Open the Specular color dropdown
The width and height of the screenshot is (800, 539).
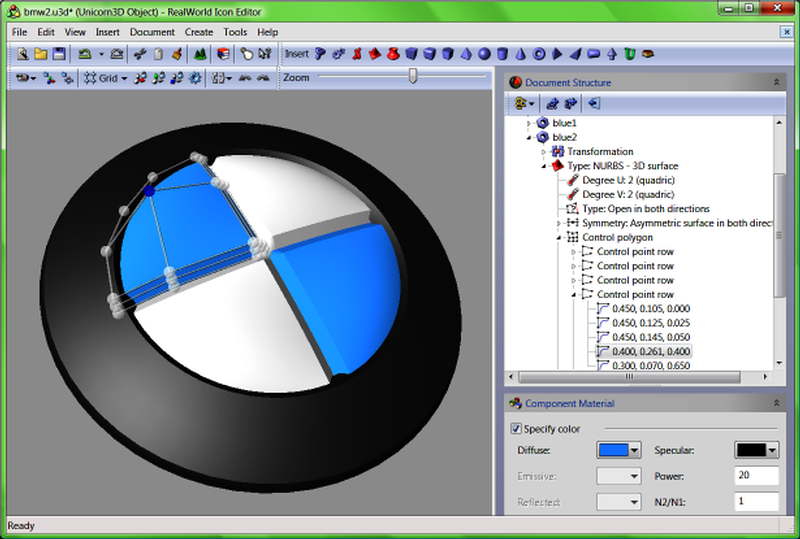tap(772, 450)
